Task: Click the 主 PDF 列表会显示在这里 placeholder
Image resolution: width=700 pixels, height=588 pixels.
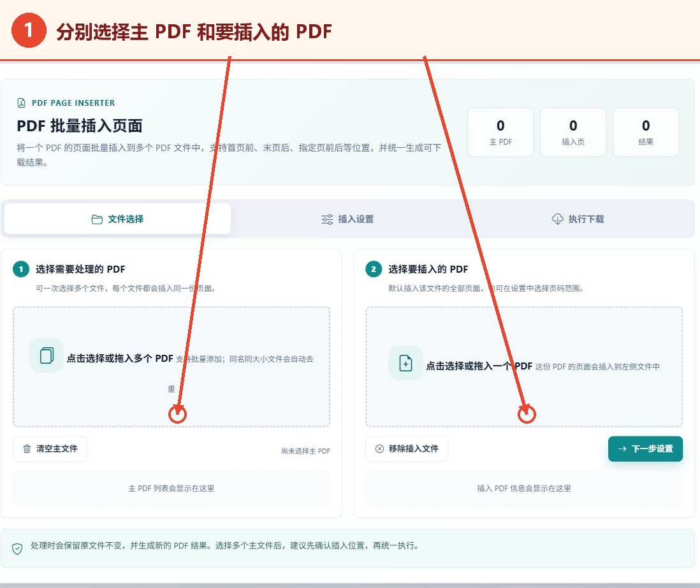Action: click(171, 489)
